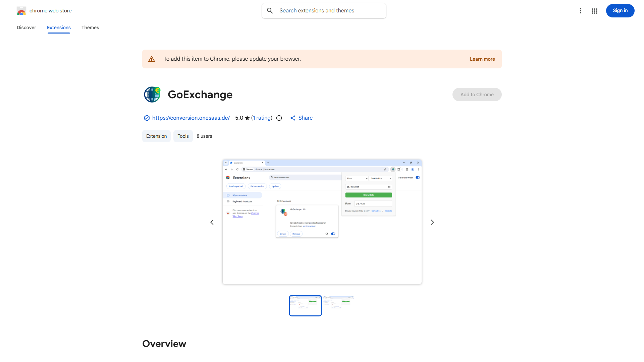The height and width of the screenshot is (362, 644).
Task: Open the Chrome Web Store overflow menu
Action: pyautogui.click(x=581, y=11)
